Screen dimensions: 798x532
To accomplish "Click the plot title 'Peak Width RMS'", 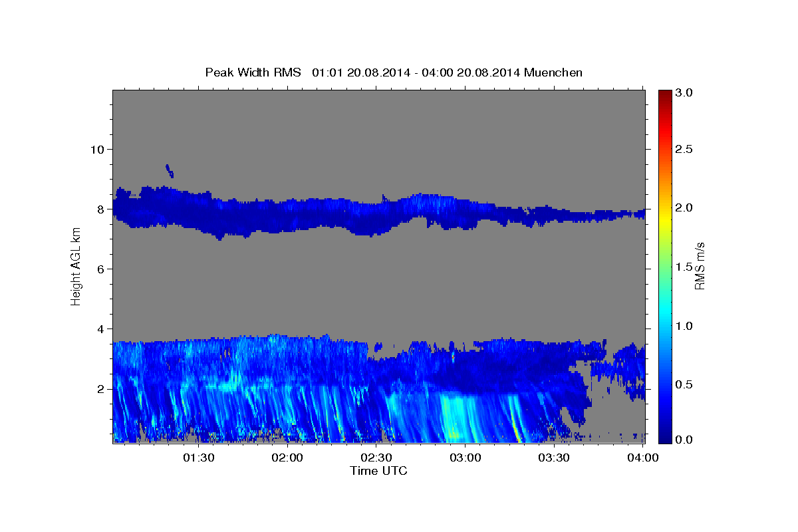I will coord(253,72).
